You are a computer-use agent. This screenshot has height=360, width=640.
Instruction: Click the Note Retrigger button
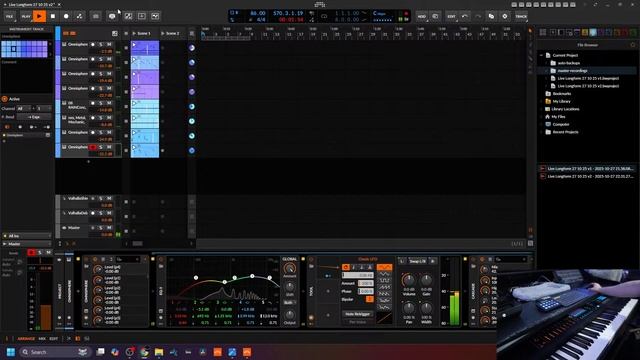tap(358, 314)
